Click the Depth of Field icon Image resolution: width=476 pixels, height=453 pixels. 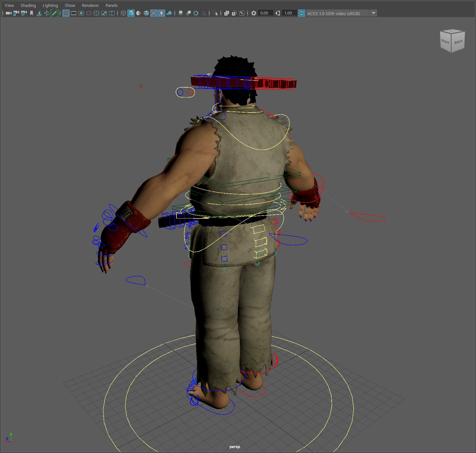tap(204, 13)
